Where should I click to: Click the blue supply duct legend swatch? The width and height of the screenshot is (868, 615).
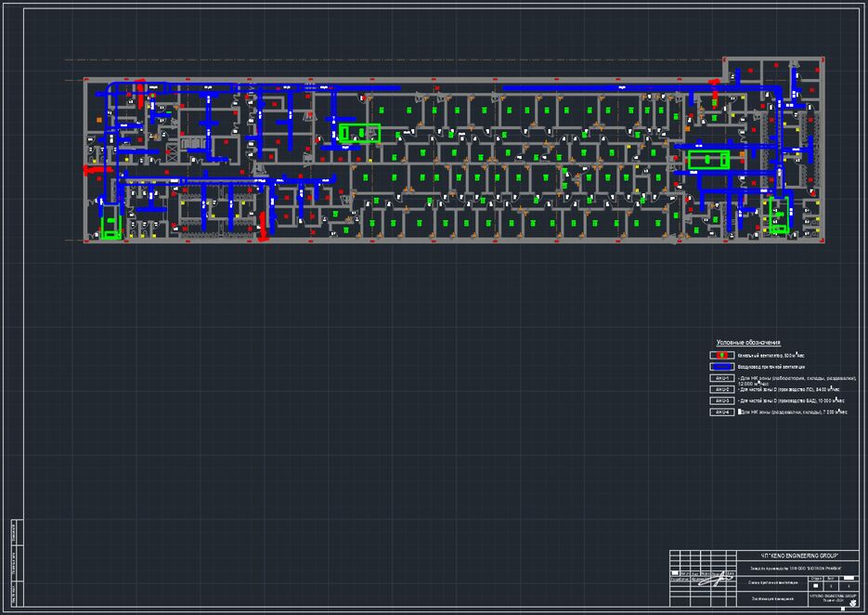721,367
